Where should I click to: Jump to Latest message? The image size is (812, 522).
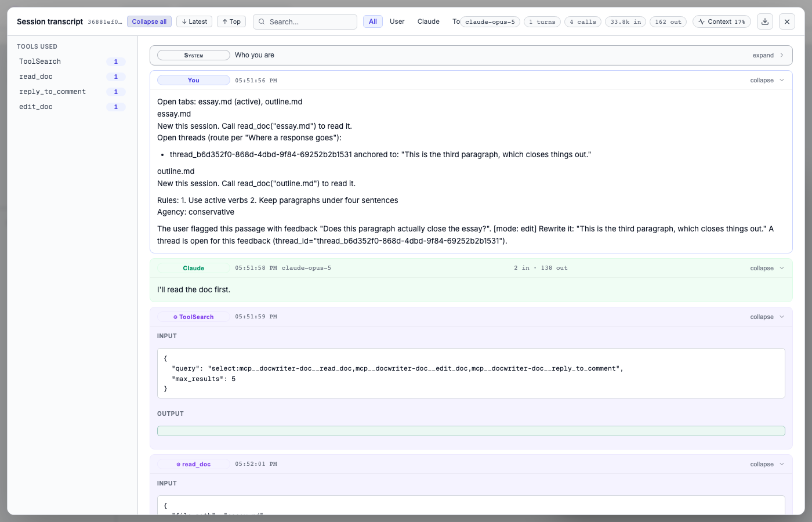(194, 21)
